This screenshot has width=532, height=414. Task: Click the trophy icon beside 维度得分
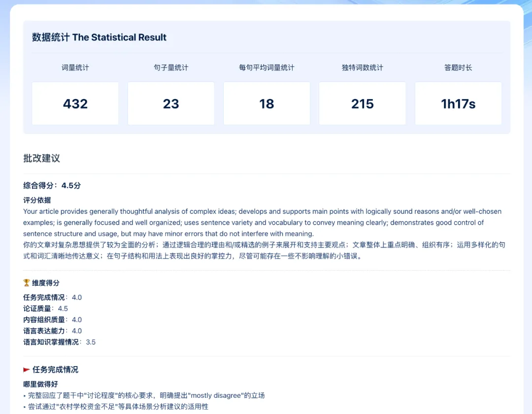pyautogui.click(x=27, y=283)
